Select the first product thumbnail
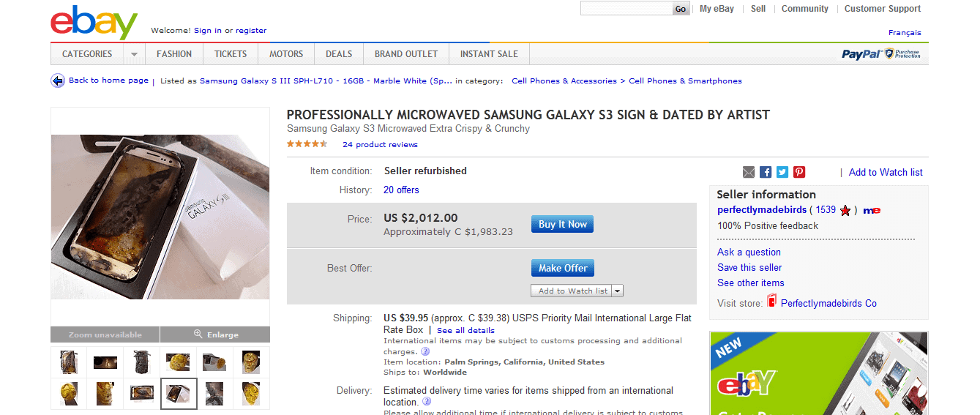The width and height of the screenshot is (980, 415). [69, 362]
